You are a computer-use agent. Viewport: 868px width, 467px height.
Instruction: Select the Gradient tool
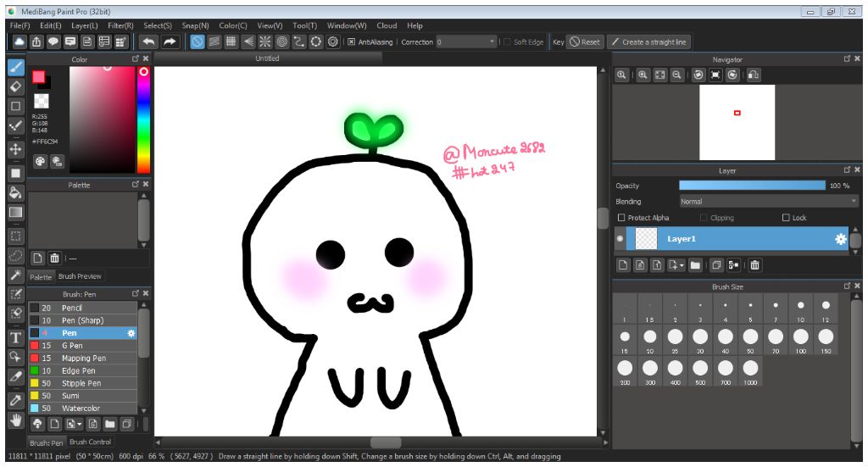[x=15, y=213]
